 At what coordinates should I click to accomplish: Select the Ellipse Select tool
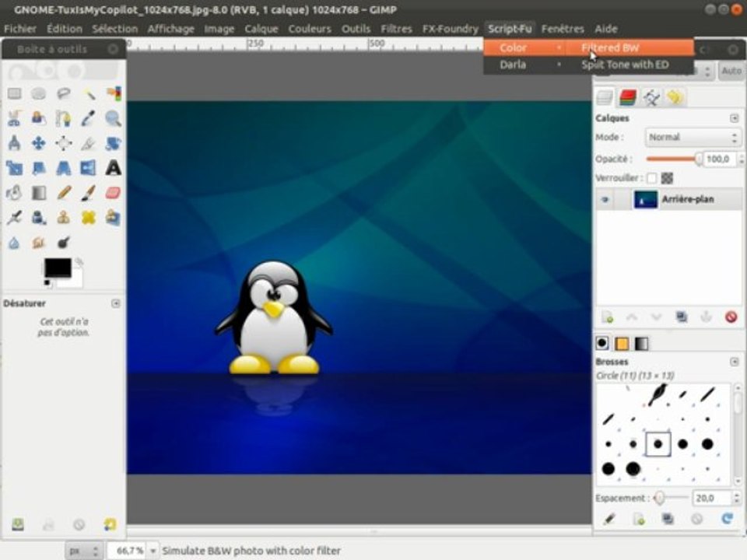tap(39, 93)
